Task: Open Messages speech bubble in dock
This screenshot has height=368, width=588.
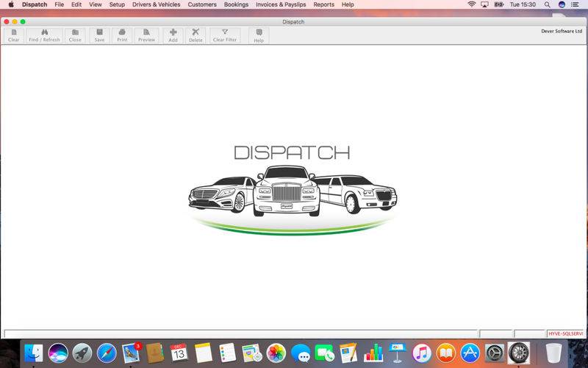Action: (301, 354)
